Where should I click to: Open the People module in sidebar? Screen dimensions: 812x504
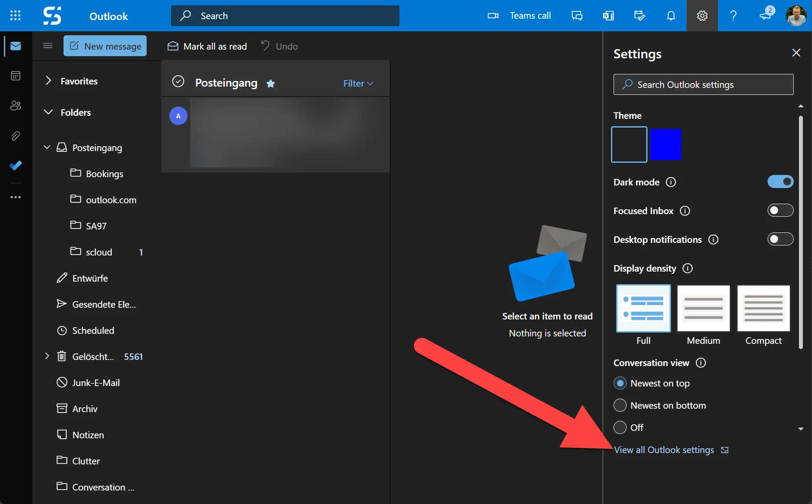coord(16,106)
